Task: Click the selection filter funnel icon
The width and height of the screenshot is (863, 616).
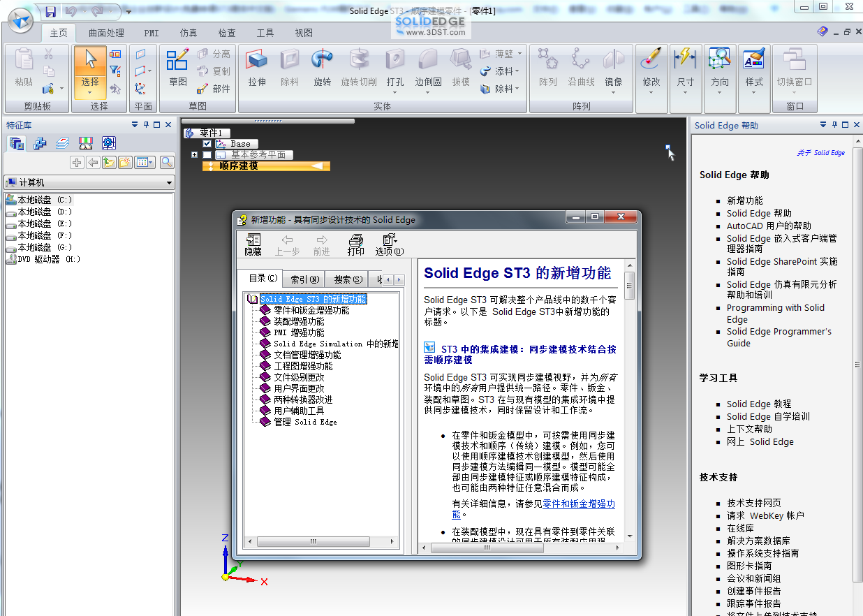Action: coord(116,71)
